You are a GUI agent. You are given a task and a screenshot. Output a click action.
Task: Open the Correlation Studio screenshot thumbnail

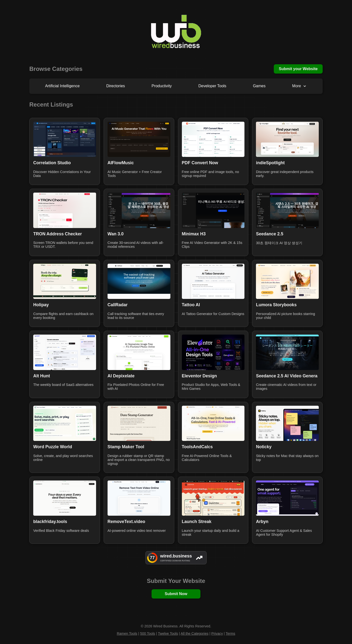(x=65, y=139)
